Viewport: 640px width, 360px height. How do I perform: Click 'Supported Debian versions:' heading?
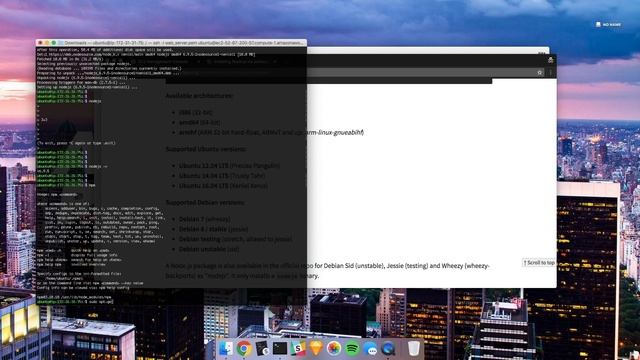pos(205,202)
